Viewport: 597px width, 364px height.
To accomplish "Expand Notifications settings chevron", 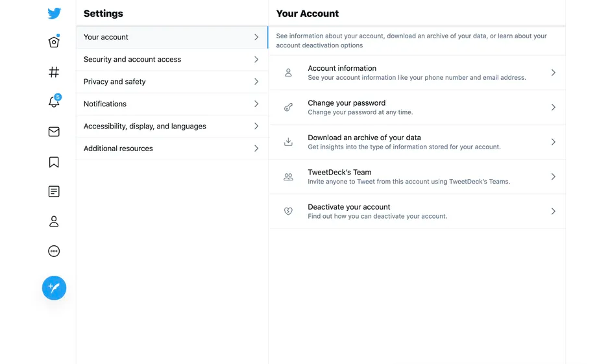I will coord(256,104).
